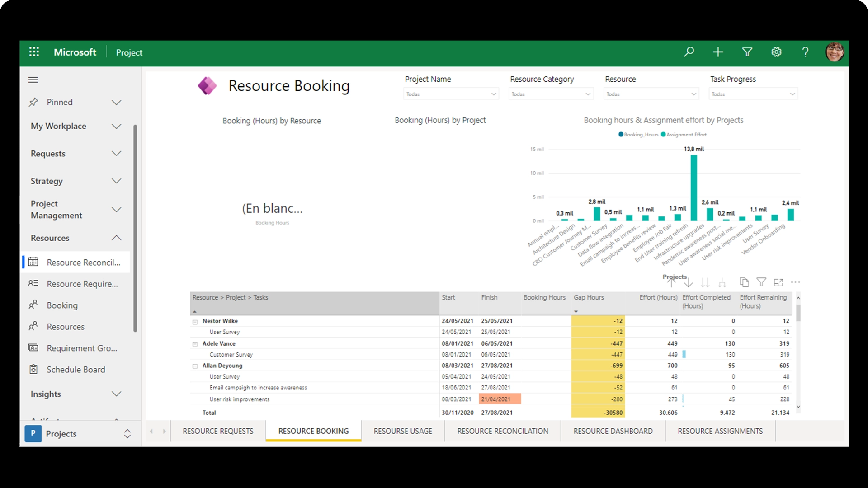Click the hamburger menu to collapse sidebar
Viewport: 868px width, 488px height.
point(33,80)
